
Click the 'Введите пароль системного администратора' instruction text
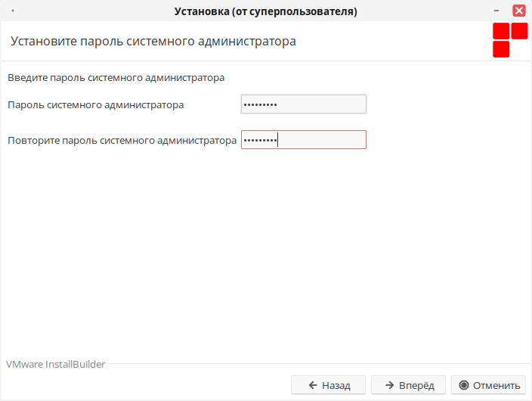116,77
